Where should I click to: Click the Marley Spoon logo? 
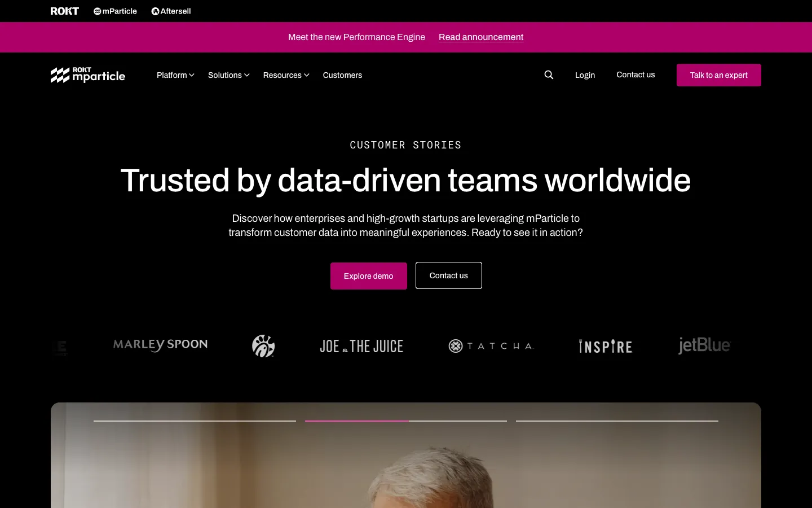click(160, 345)
